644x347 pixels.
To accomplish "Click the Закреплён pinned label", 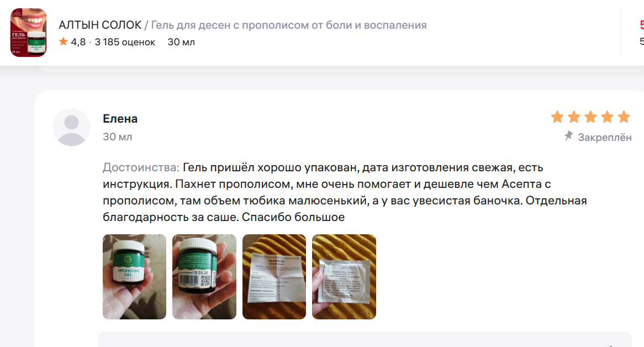I will [605, 137].
